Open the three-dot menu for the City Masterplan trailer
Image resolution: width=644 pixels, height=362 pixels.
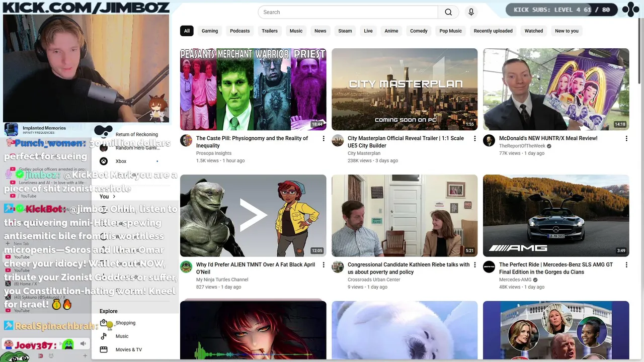pyautogui.click(x=475, y=139)
